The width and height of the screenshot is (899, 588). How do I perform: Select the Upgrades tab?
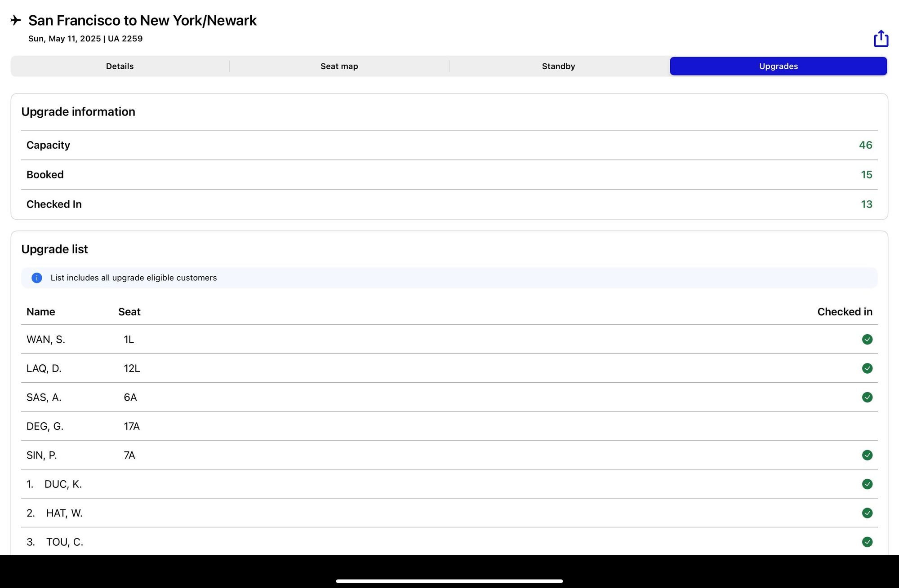point(779,66)
